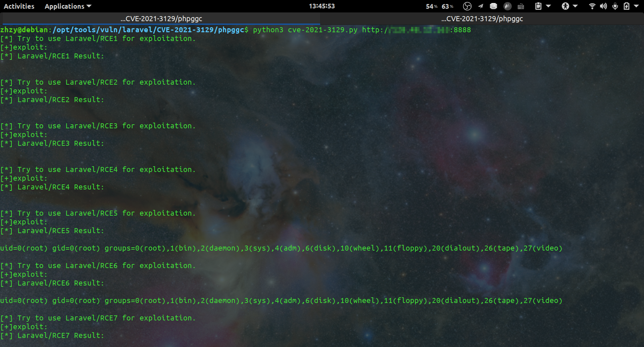Click the 'Try to use Laravel/RCE5' line
Image resolution: width=644 pixels, height=347 pixels.
click(98, 213)
